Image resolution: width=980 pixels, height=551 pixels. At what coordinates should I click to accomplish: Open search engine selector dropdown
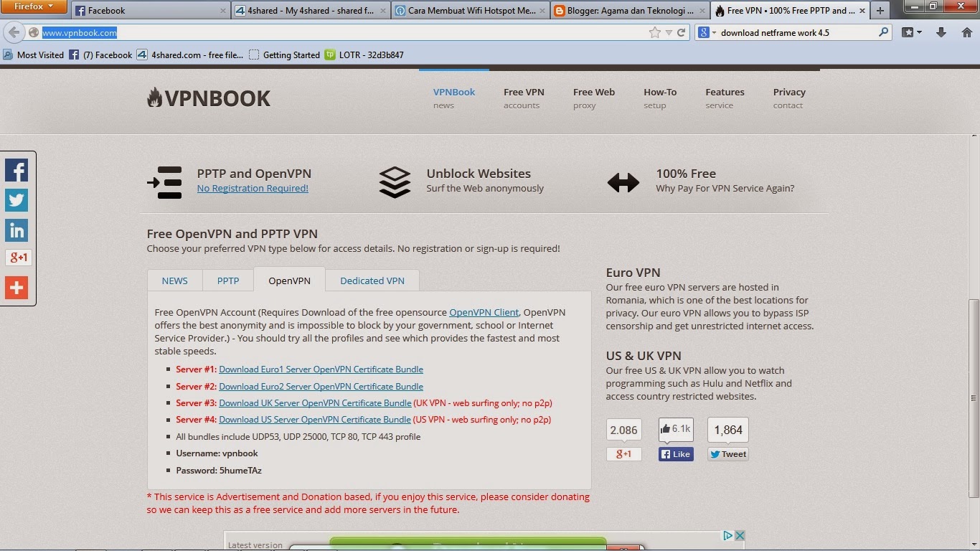point(707,32)
